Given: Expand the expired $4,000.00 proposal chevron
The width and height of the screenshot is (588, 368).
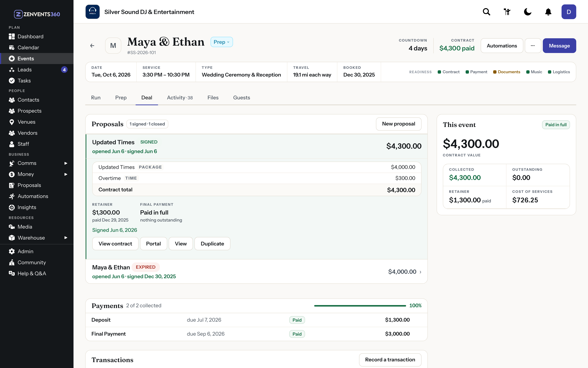Looking at the screenshot, I should [420, 272].
